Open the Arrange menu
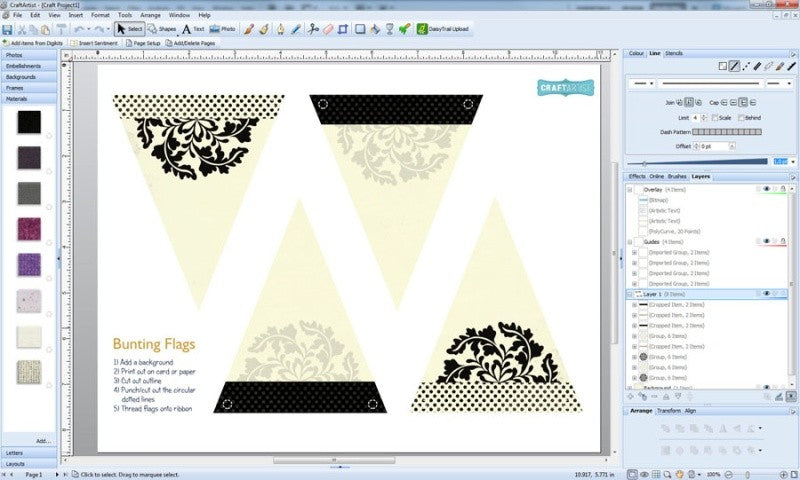Viewport: 800px width, 480px height. click(150, 15)
